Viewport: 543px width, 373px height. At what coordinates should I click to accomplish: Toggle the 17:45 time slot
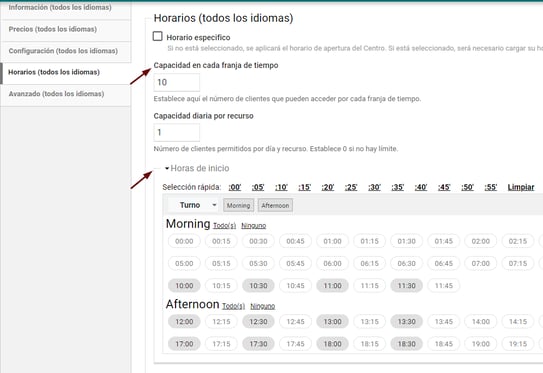pyautogui.click(x=295, y=344)
